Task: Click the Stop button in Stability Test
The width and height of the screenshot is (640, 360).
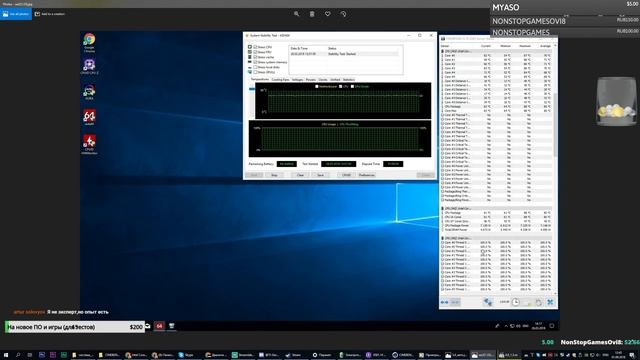Action: tap(274, 175)
